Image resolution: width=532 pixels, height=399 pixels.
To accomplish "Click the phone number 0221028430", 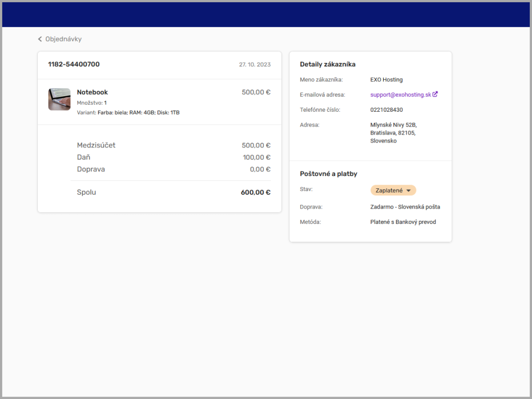I will 386,110.
